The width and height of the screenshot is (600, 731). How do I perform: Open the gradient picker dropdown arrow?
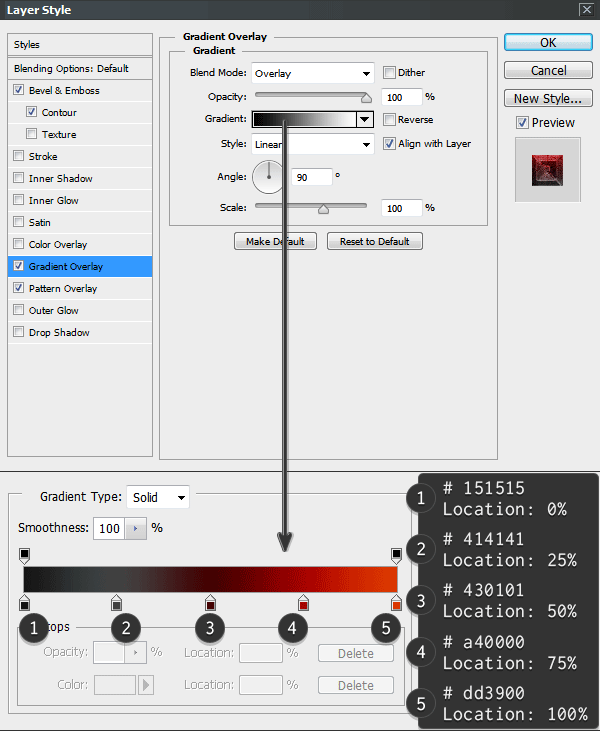tap(365, 119)
